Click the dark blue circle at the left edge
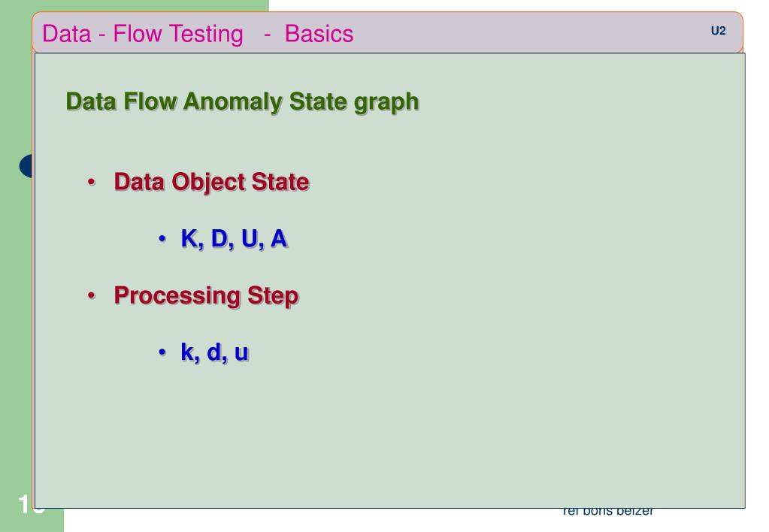 [x=27, y=166]
